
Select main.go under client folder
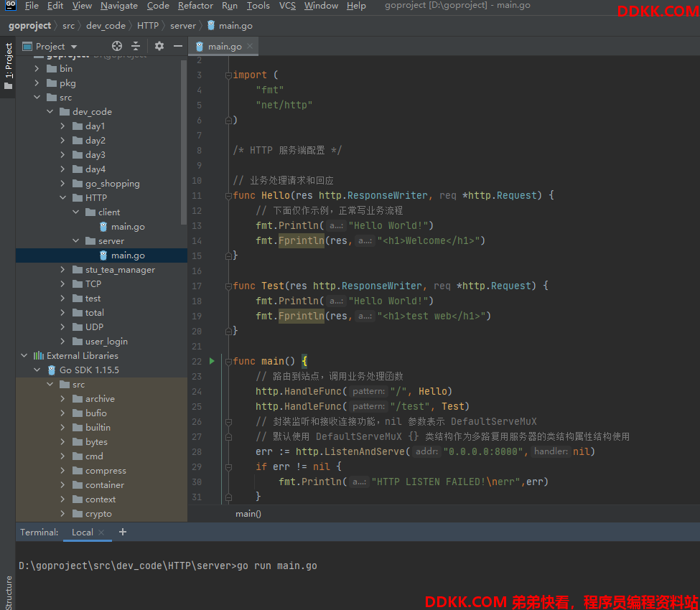coord(128,227)
